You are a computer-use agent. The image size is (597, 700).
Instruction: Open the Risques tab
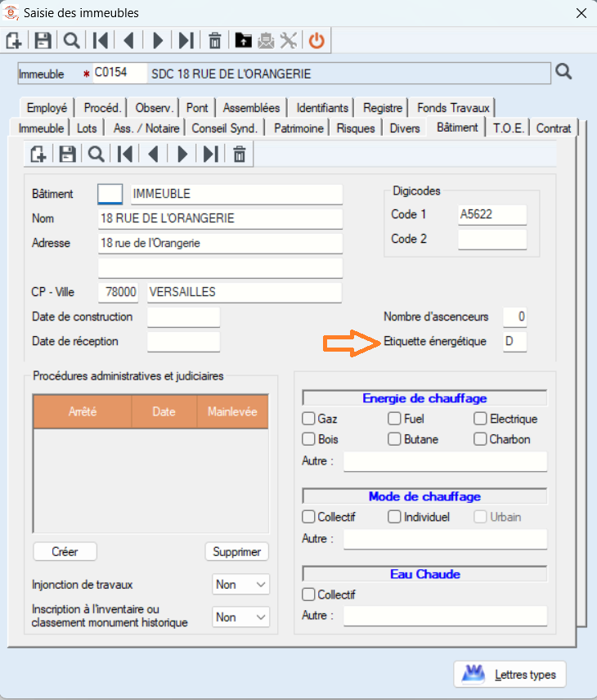[x=356, y=128]
